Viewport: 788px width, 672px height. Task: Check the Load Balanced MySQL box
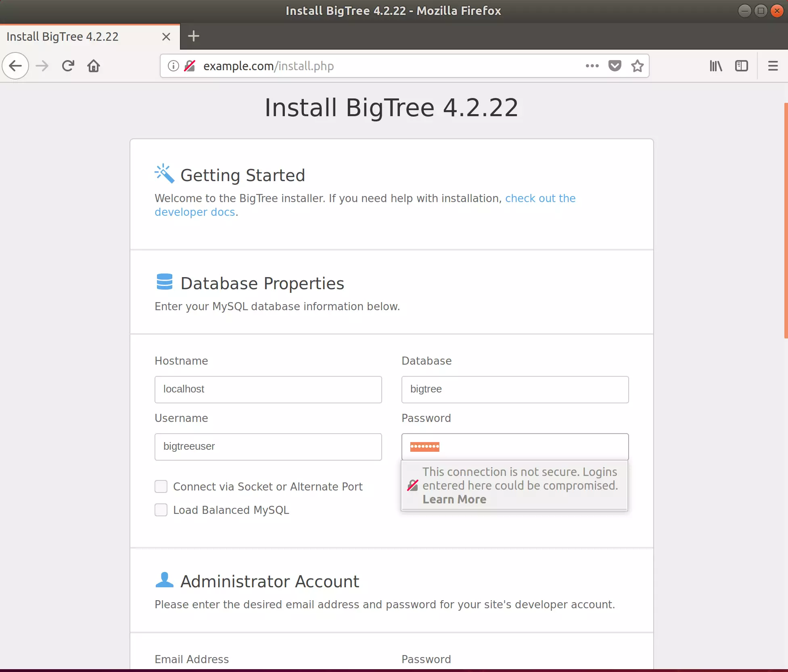tap(161, 510)
